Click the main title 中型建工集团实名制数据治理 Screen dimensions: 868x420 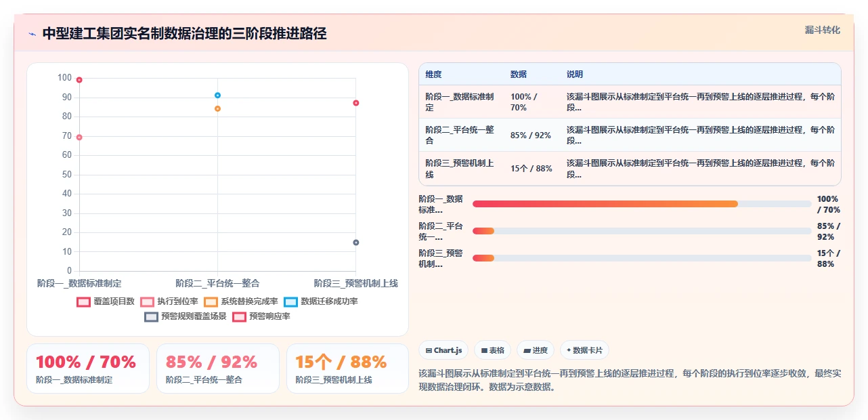pos(184,34)
